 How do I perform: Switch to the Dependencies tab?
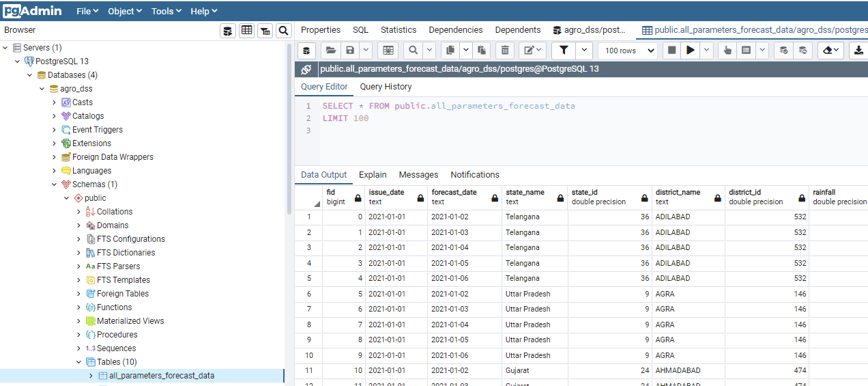coord(456,30)
